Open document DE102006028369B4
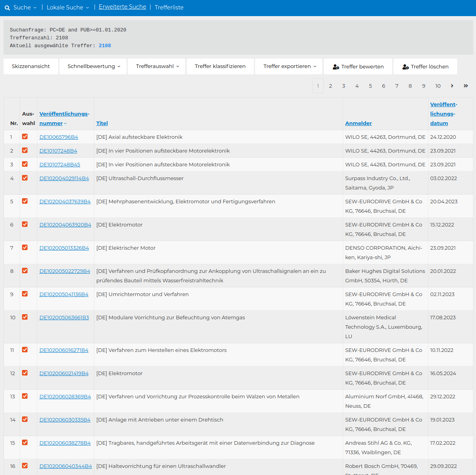476x475 pixels. (65, 396)
